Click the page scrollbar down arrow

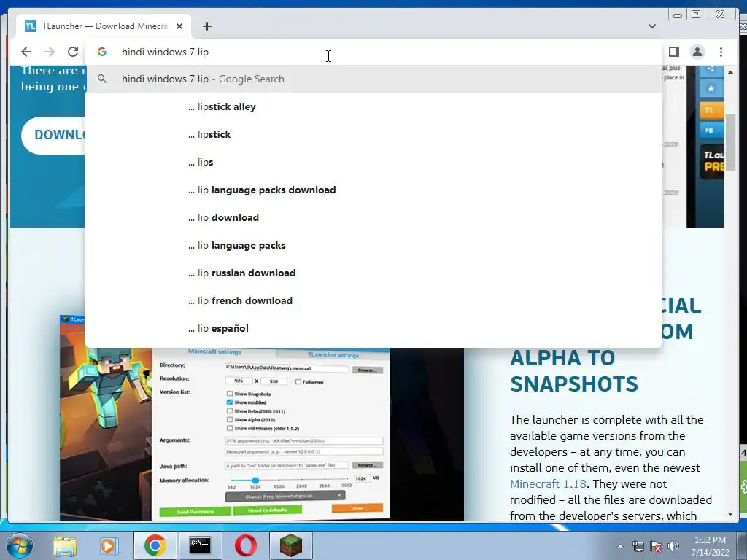click(730, 514)
